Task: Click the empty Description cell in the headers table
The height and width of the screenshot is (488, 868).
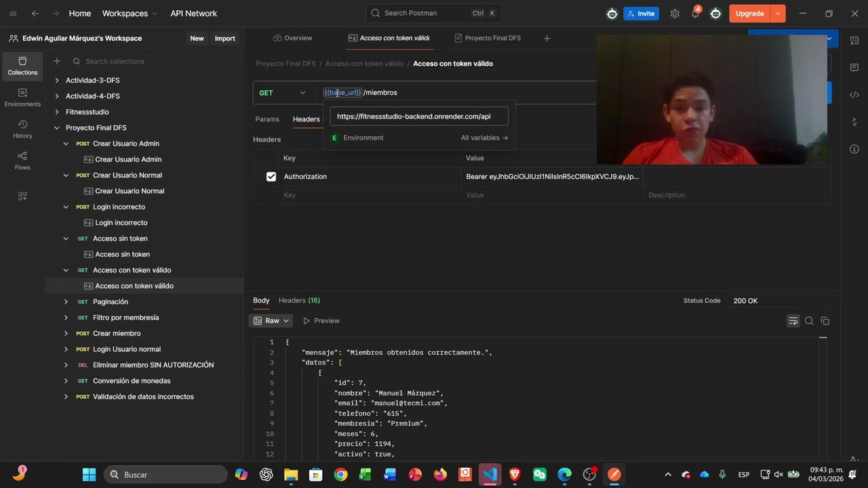Action: click(x=737, y=195)
